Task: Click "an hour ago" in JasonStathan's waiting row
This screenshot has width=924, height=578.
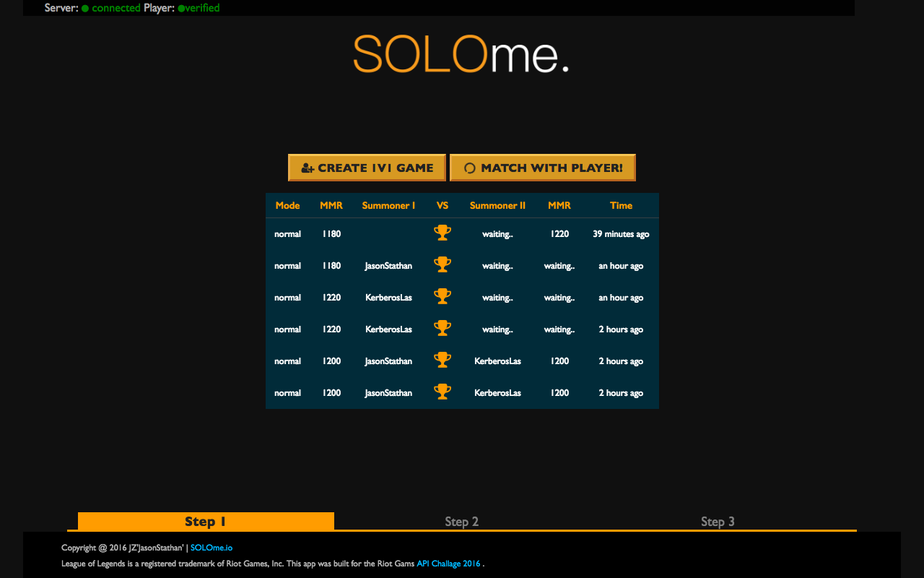Action: 621,266
